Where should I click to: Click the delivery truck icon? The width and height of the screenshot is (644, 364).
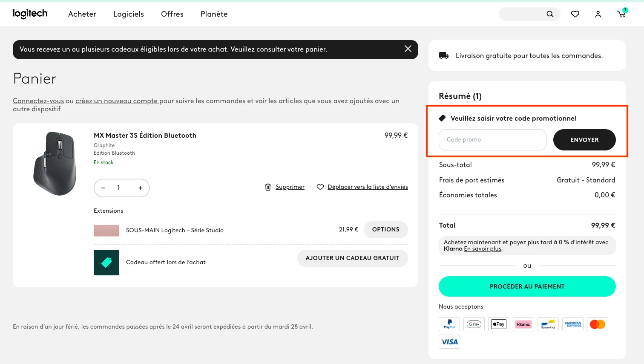(444, 55)
